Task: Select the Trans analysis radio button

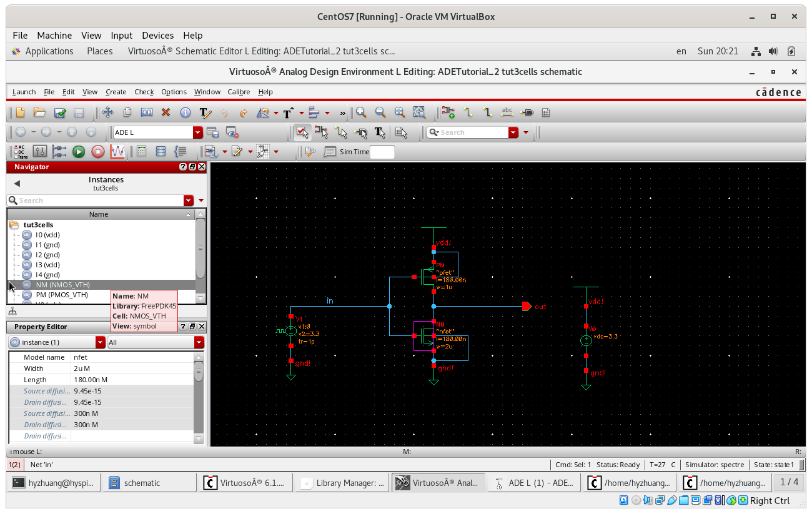Action: click(x=16, y=156)
